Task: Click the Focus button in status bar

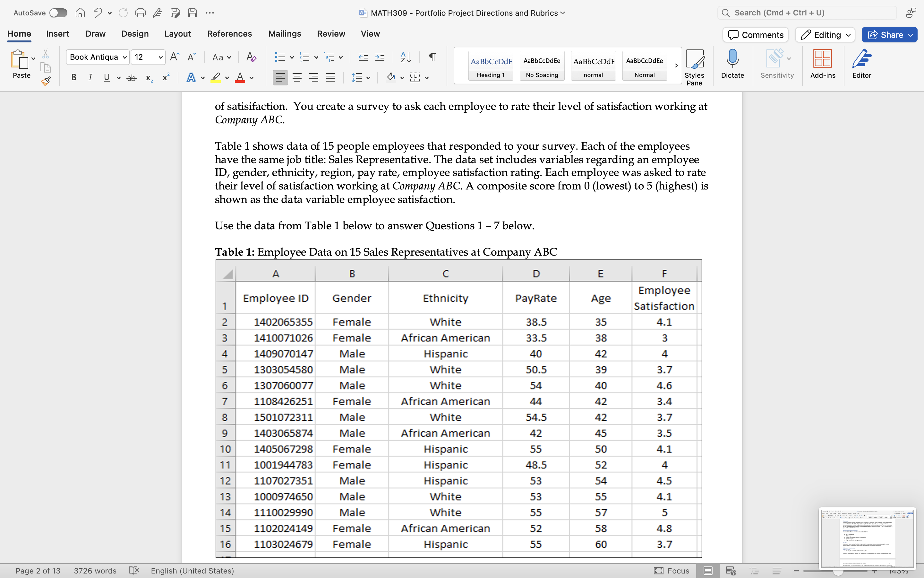Action: (x=672, y=571)
